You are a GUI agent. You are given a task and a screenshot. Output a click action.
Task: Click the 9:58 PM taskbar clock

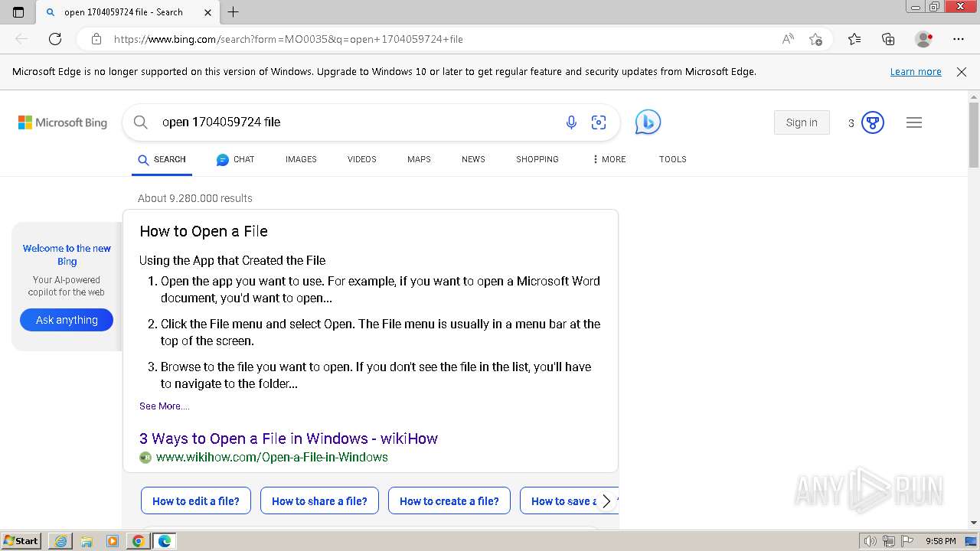click(940, 541)
